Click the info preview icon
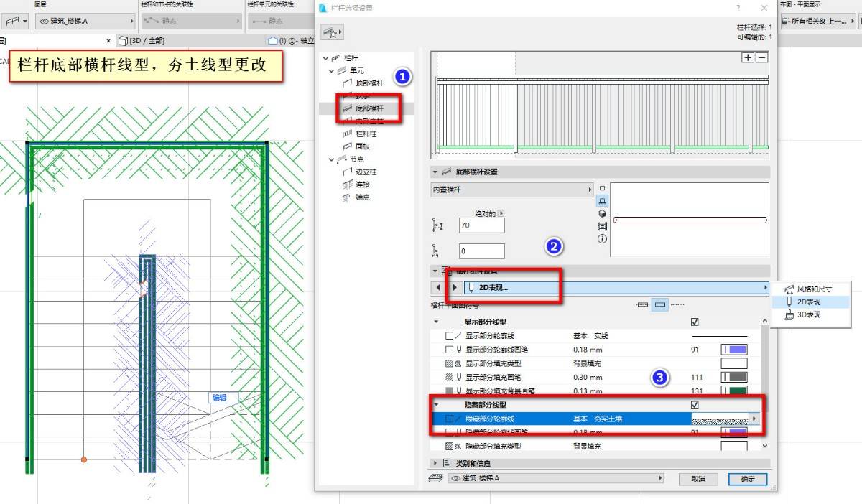The height and width of the screenshot is (504, 862). [x=602, y=238]
